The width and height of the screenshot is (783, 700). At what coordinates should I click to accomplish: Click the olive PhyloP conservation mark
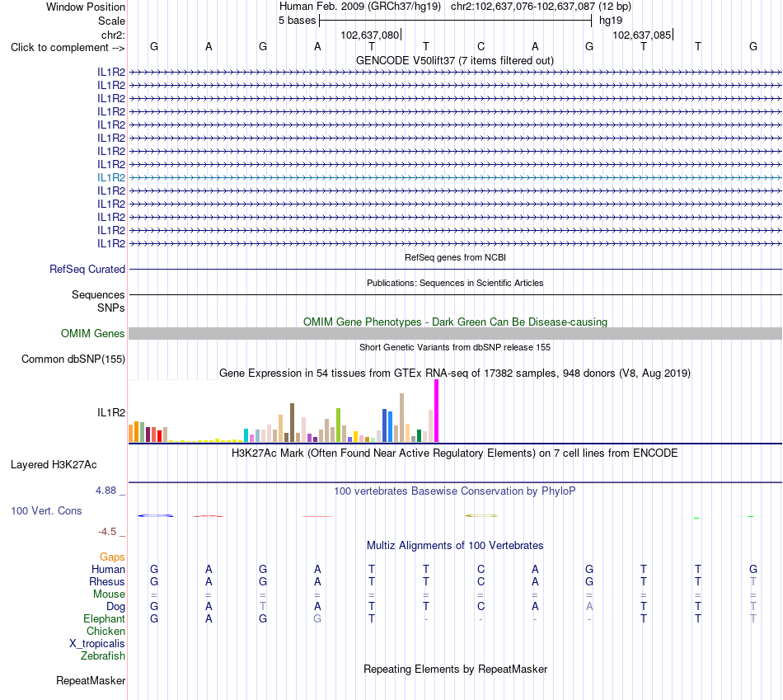click(x=481, y=515)
